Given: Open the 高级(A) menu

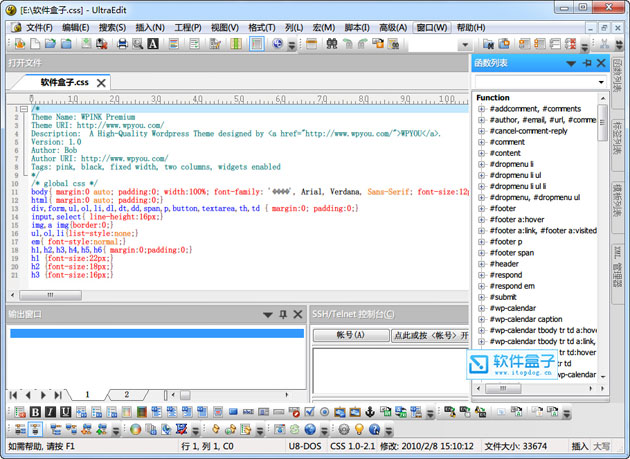Looking at the screenshot, I should pos(393,27).
